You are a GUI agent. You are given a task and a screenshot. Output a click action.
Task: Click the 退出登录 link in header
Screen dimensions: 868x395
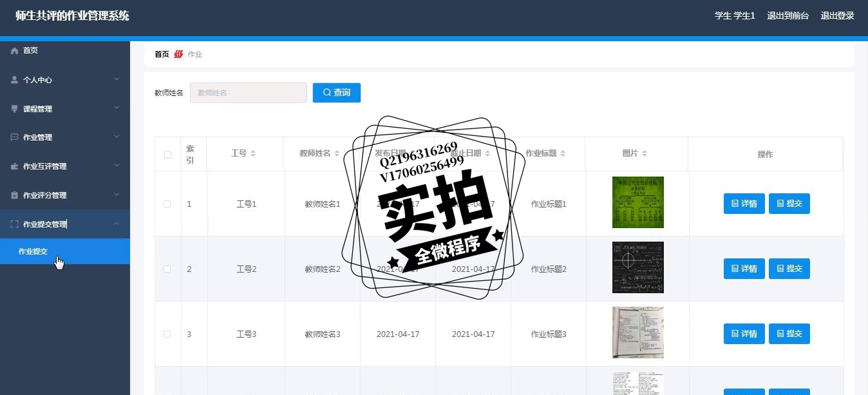click(x=837, y=15)
